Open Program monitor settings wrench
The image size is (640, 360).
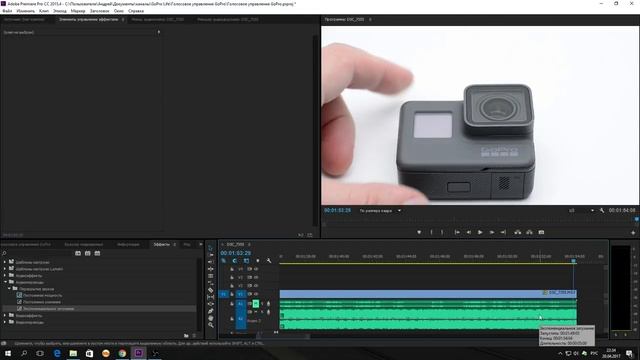click(x=602, y=211)
